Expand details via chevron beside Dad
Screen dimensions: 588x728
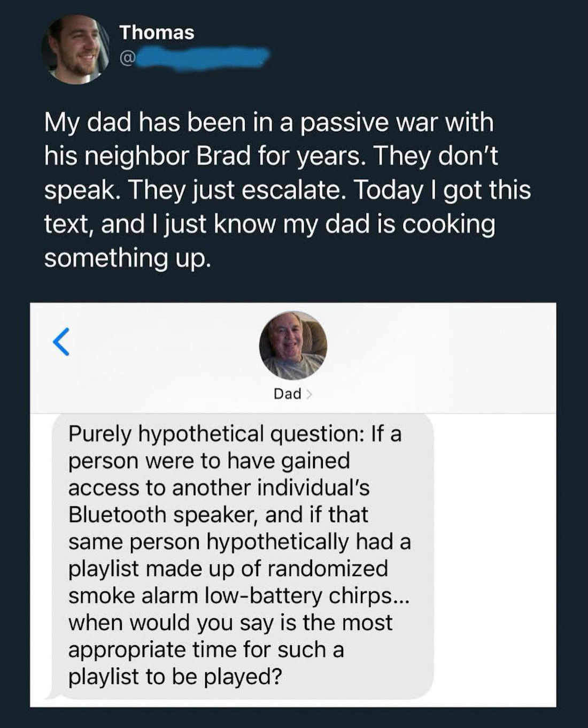point(309,394)
